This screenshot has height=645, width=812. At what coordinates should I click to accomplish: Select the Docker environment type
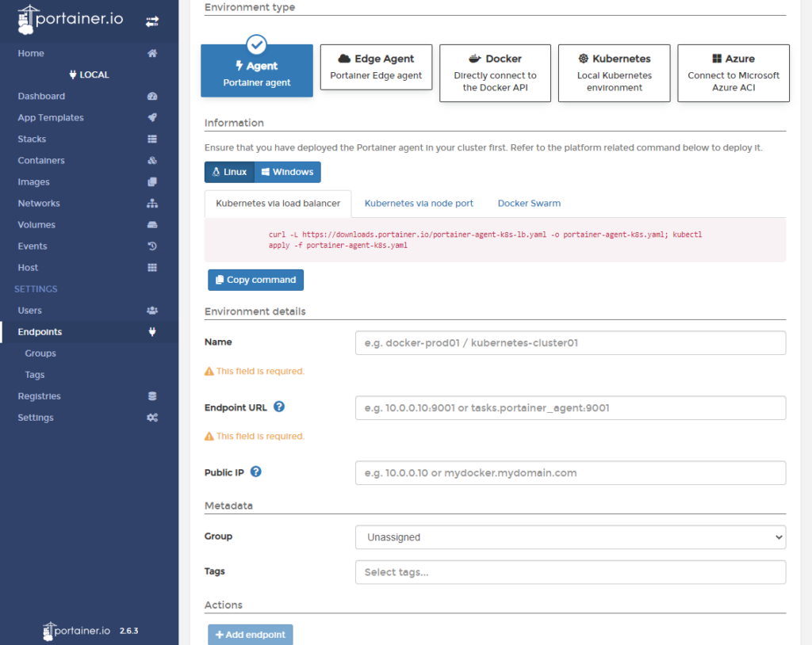(x=495, y=73)
